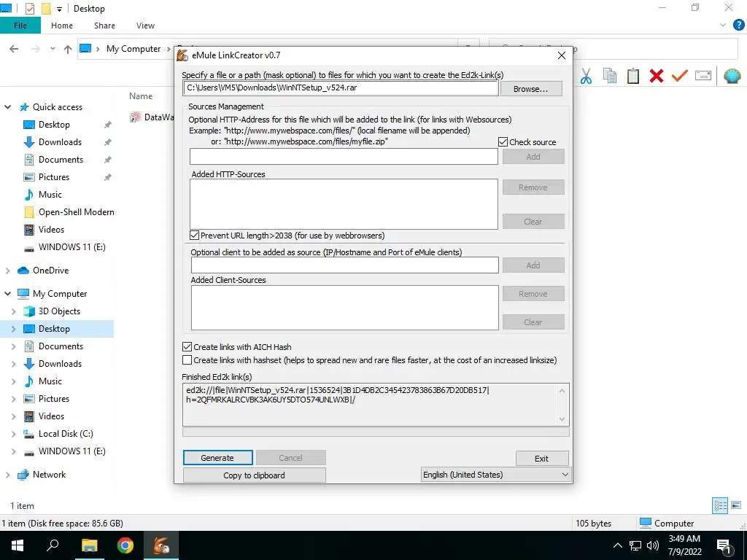Close the eMule LinkCreator dialog
Viewport: 747px width, 560px height.
pos(562,55)
